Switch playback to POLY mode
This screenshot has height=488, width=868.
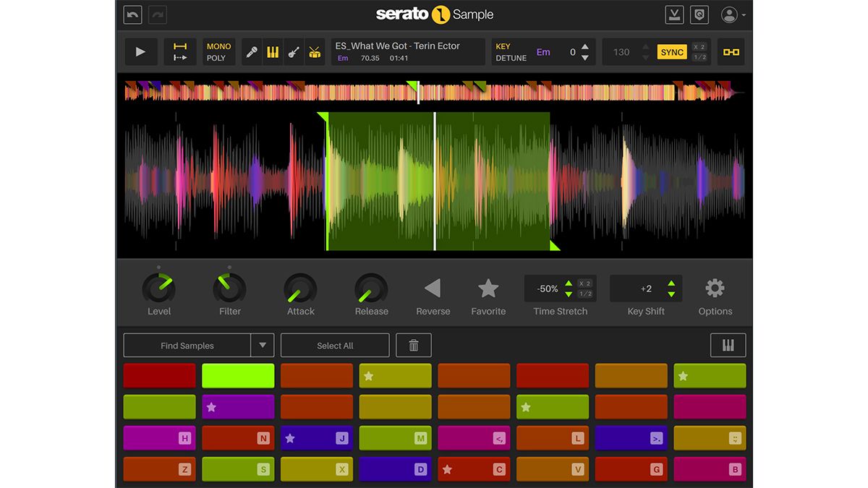tap(218, 56)
